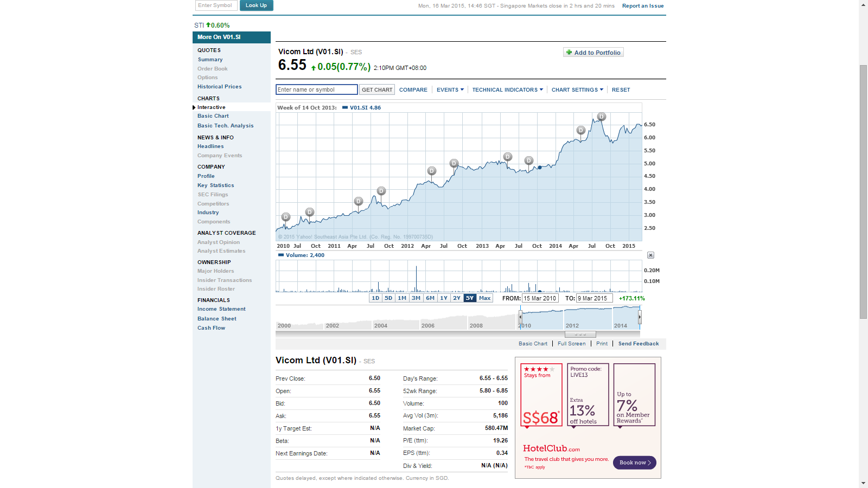Set chart range to 1Y

(444, 298)
